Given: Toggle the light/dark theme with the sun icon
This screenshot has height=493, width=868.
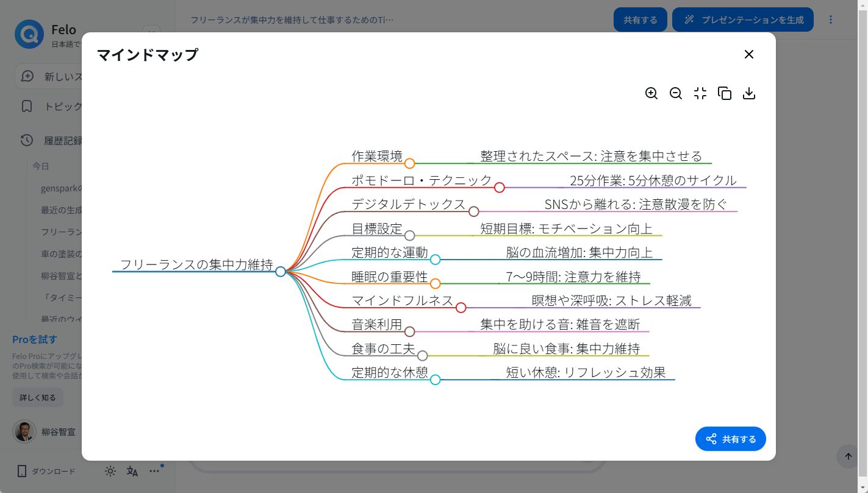Looking at the screenshot, I should click(x=110, y=471).
